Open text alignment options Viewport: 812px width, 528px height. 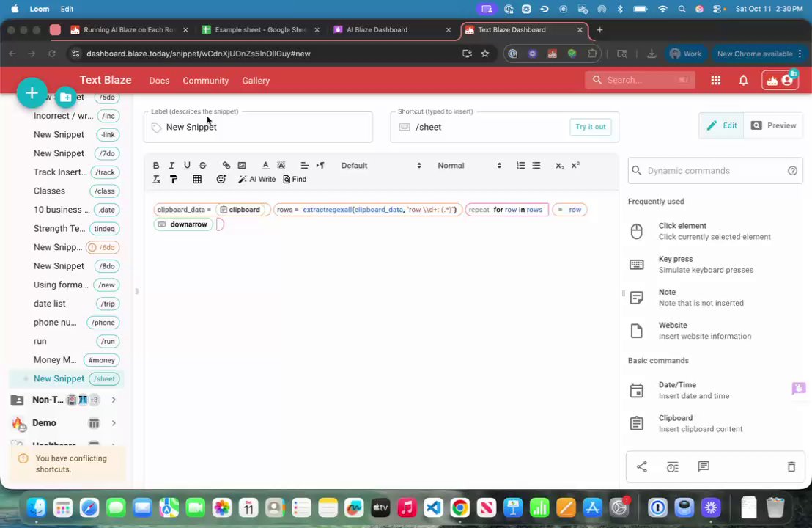[305, 165]
